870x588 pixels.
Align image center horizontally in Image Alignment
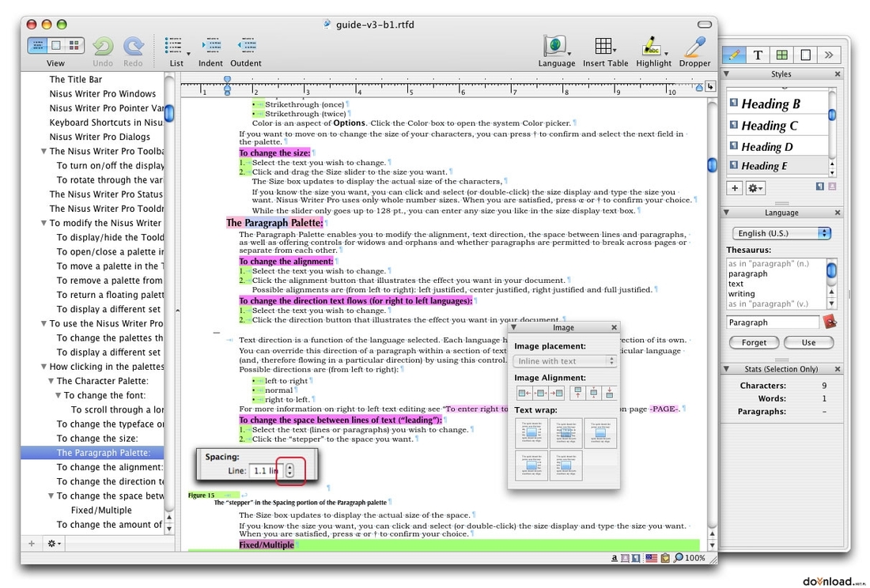click(540, 393)
